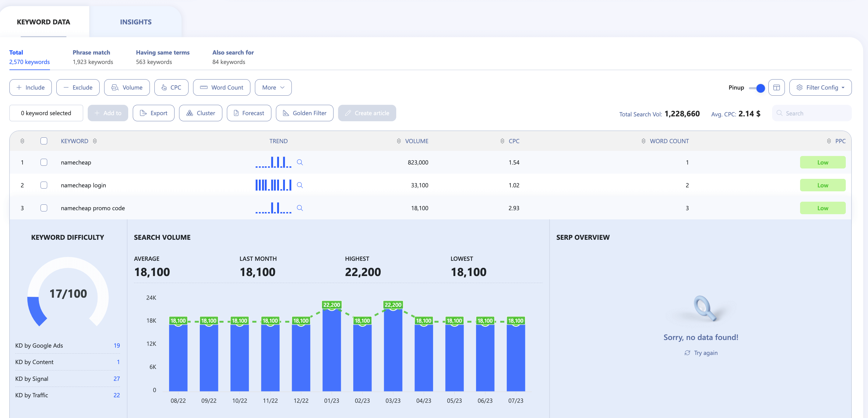
Task: Click the volume value 823,000
Action: pyautogui.click(x=418, y=162)
